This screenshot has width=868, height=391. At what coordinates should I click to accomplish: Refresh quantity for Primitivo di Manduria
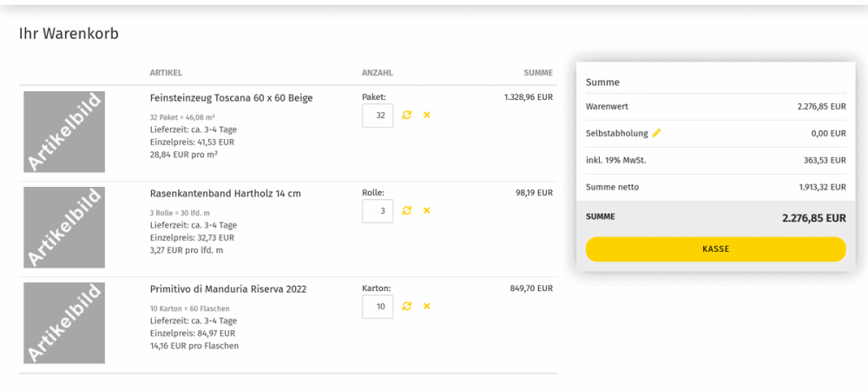click(x=407, y=306)
